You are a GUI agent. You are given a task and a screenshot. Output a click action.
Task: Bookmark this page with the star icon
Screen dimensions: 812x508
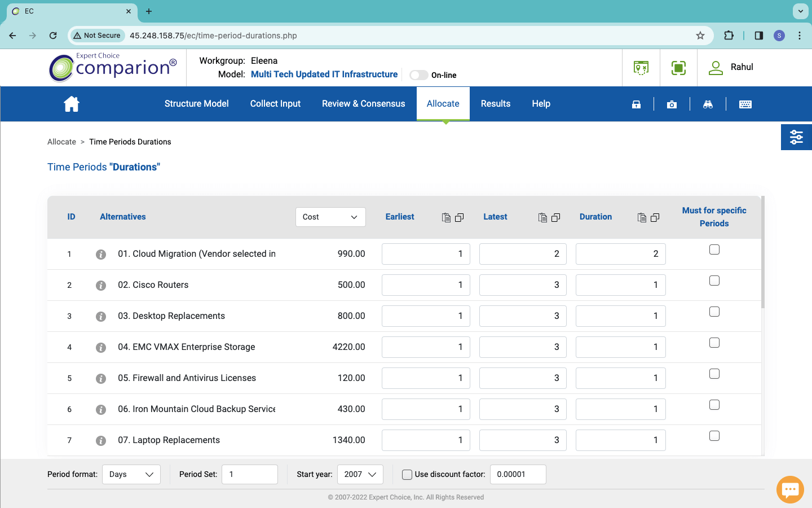click(700, 36)
